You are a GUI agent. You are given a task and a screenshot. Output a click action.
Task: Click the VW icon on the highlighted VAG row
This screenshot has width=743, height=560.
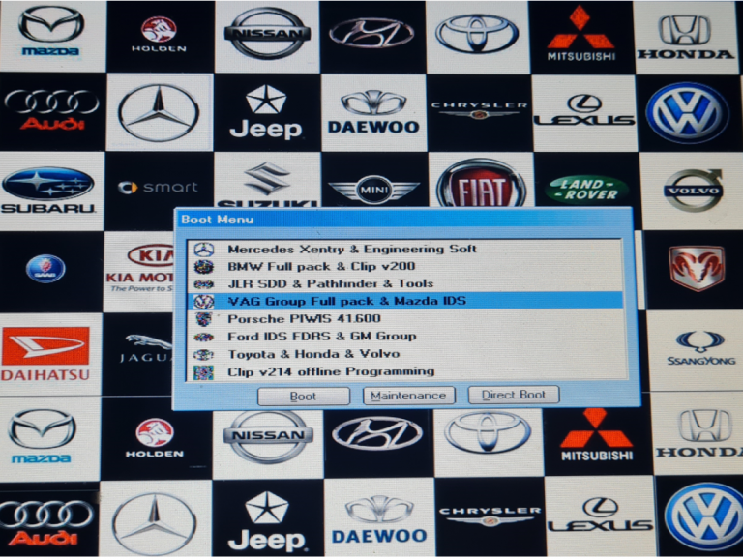[x=204, y=302]
